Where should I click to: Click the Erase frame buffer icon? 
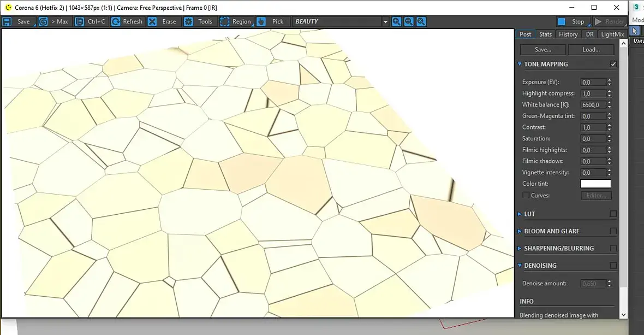(x=152, y=22)
